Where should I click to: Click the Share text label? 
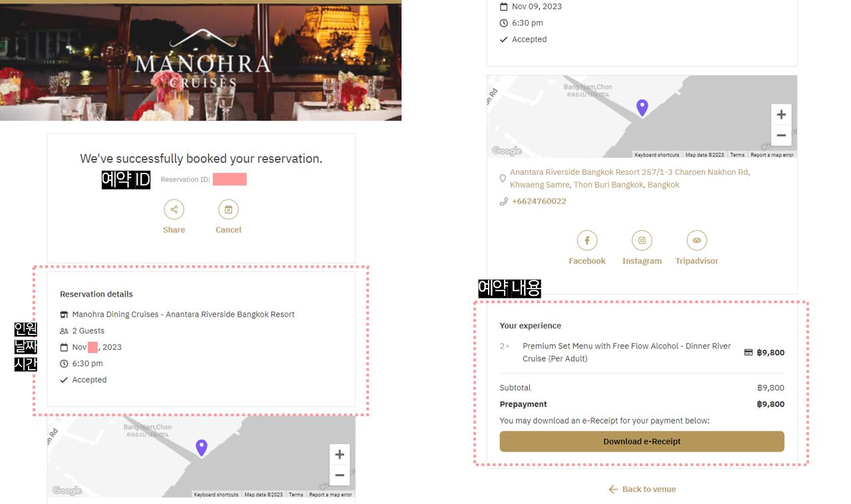[x=174, y=230]
